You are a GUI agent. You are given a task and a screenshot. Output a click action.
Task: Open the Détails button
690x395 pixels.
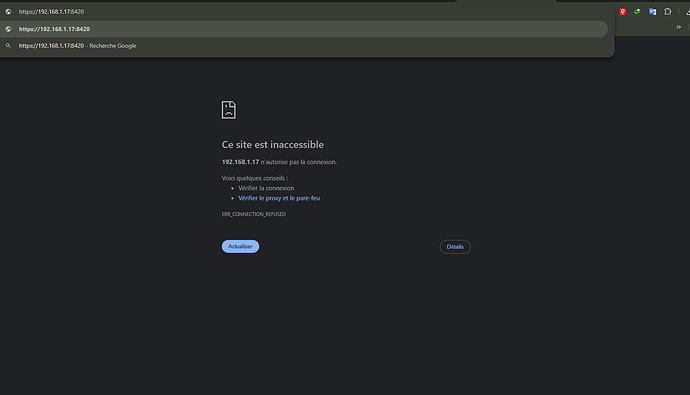click(x=455, y=247)
